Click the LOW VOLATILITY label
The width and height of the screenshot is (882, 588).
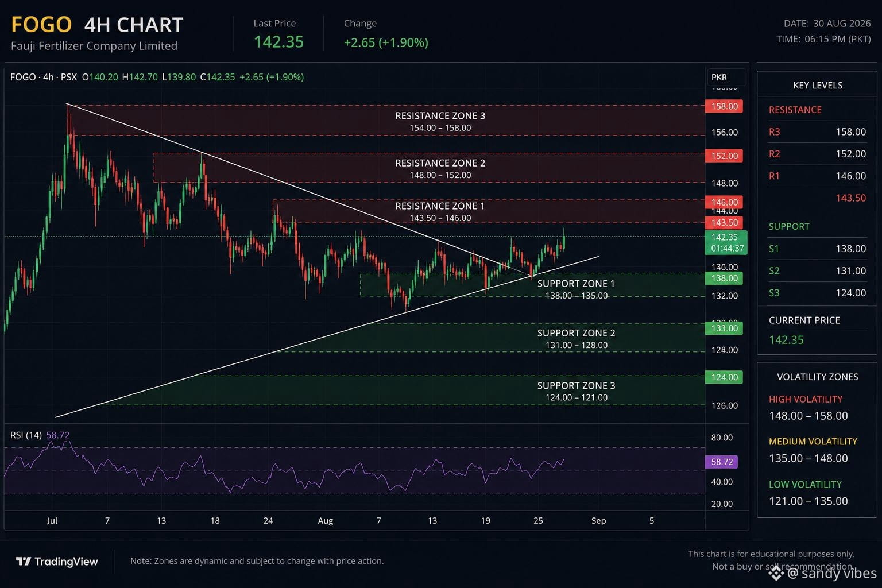point(805,485)
